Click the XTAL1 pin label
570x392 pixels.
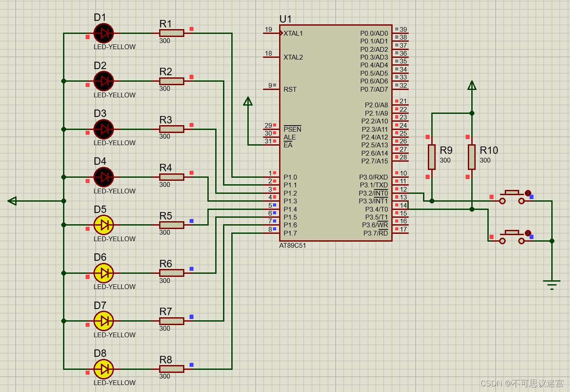(293, 33)
